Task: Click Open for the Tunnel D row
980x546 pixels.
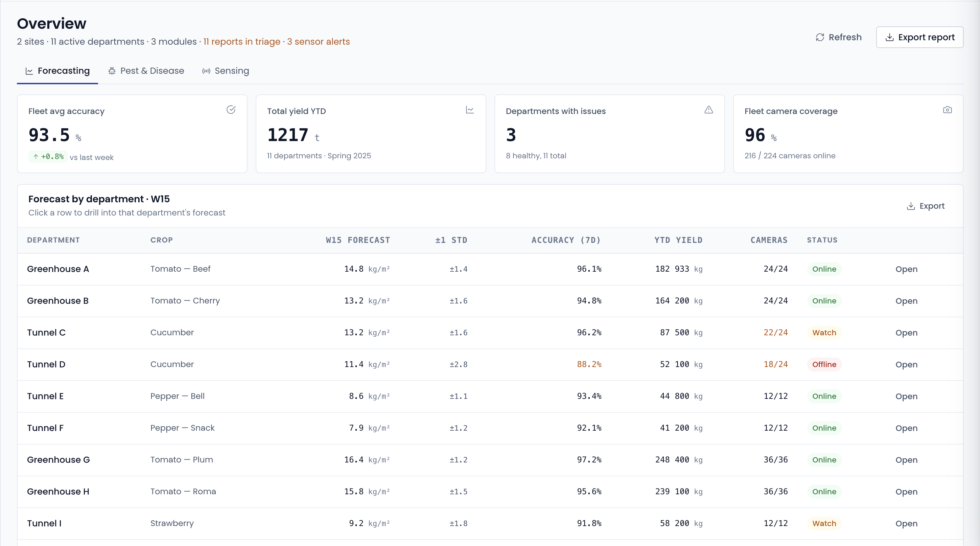Action: tap(906, 365)
